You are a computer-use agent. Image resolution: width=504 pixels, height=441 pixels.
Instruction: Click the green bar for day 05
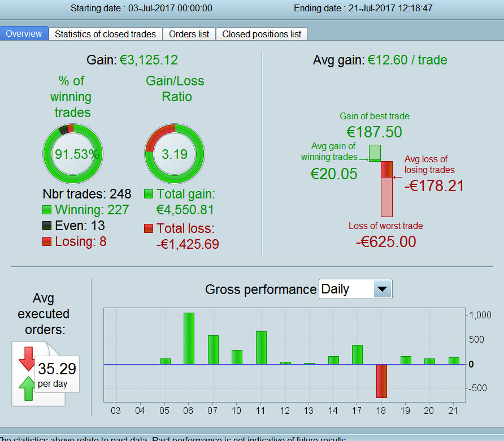tap(165, 361)
